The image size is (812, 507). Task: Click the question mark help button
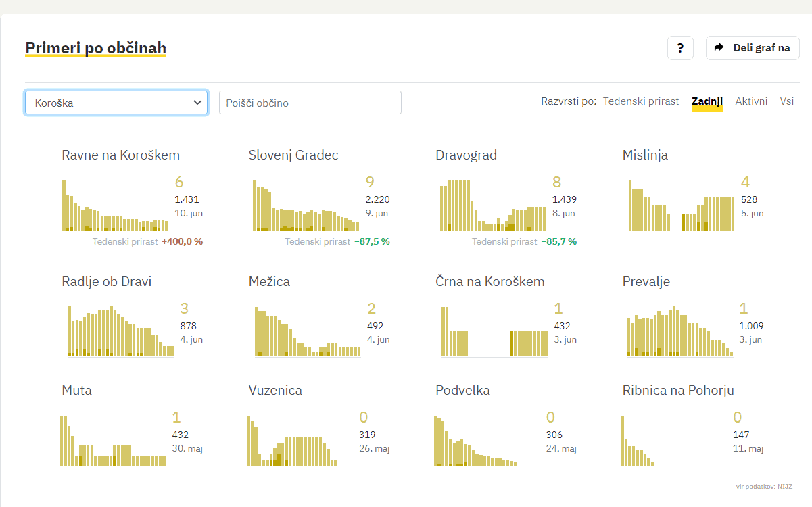[x=680, y=48]
